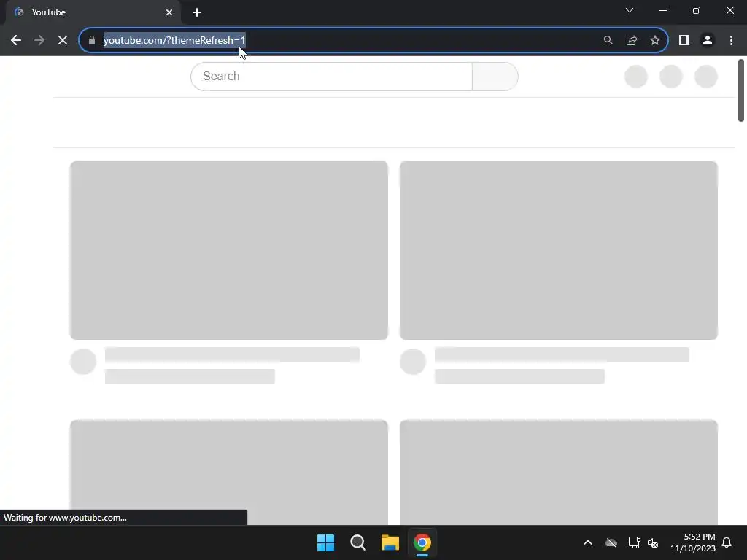
Task: Open Chrome's three-dot menu
Action: (731, 41)
